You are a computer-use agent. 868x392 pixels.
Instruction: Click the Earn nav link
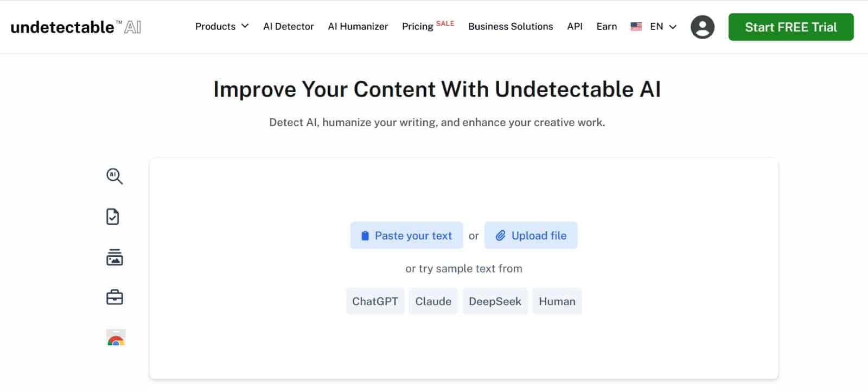tap(607, 26)
